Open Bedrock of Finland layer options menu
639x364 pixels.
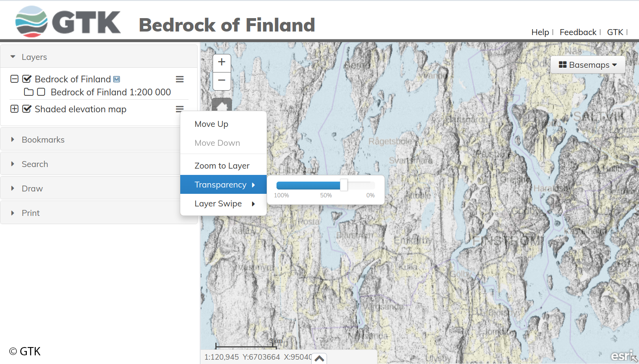point(179,79)
